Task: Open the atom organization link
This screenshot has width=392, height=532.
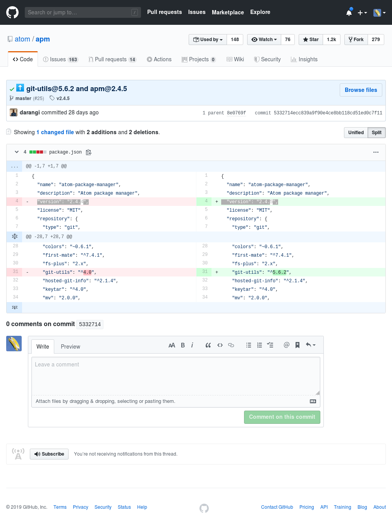Action: (22, 39)
